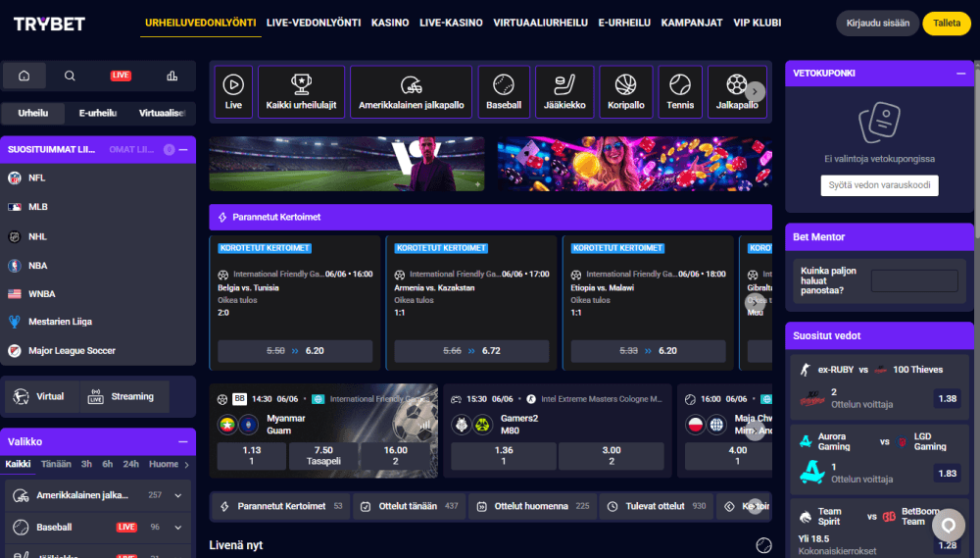This screenshot has width=980, height=558.
Task: Select the Jääkiekko hockey tile
Action: pyautogui.click(x=564, y=92)
